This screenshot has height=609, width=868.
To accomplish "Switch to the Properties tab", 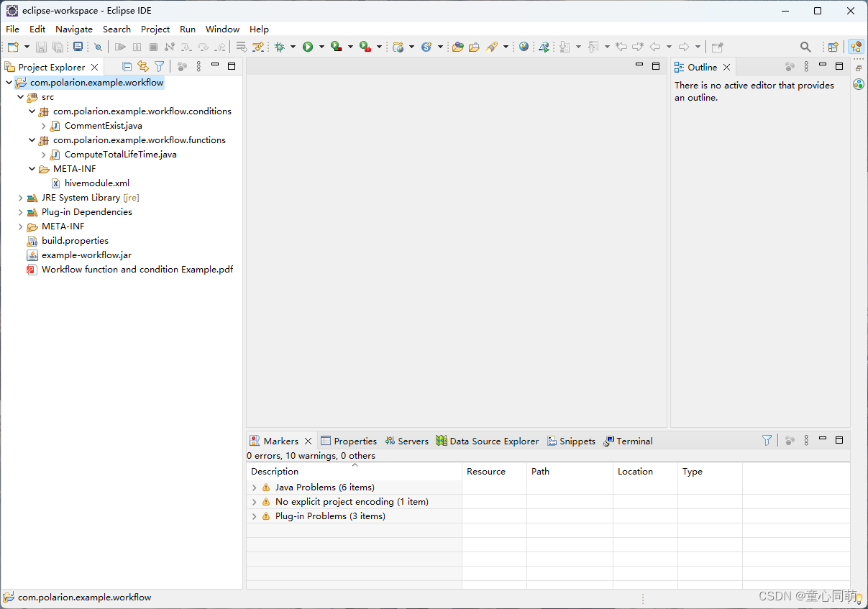I will [349, 441].
